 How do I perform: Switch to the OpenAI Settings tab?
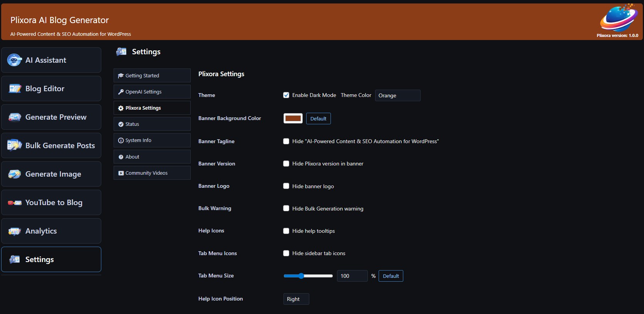pyautogui.click(x=152, y=92)
